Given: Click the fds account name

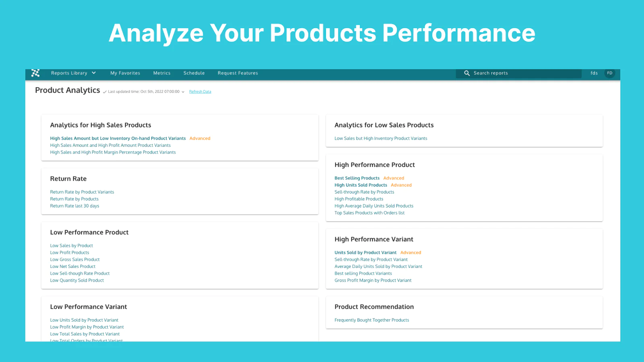Looking at the screenshot, I should 594,73.
